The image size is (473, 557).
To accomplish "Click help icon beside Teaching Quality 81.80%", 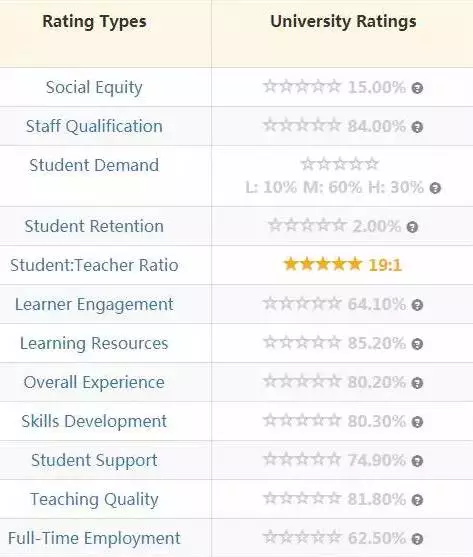I will (417, 500).
